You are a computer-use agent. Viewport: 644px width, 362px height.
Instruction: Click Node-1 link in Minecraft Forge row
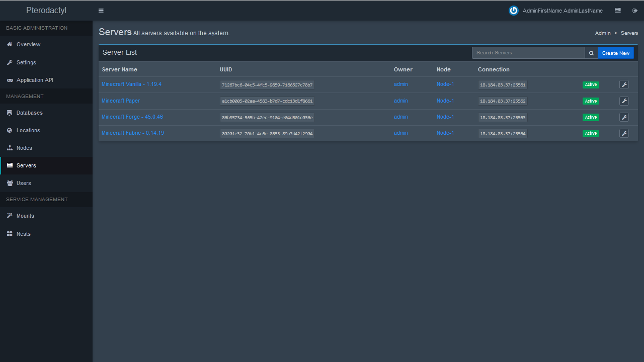(x=445, y=117)
